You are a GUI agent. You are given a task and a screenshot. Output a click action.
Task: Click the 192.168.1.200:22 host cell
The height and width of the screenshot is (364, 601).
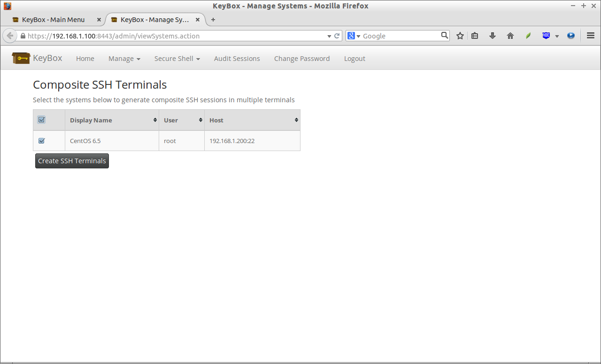(252, 141)
